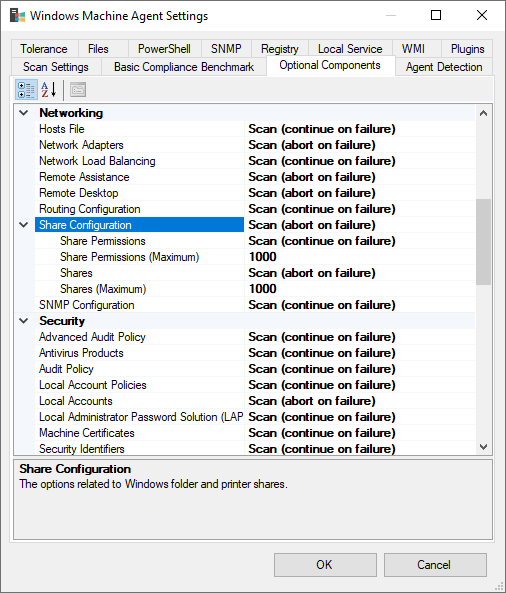
Task: Switch to Scan Settings tab
Action: coord(56,67)
